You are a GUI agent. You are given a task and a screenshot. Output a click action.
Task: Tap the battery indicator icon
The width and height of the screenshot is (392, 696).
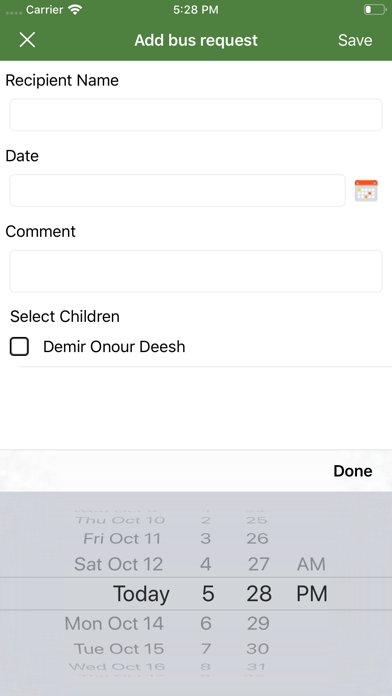(x=374, y=10)
